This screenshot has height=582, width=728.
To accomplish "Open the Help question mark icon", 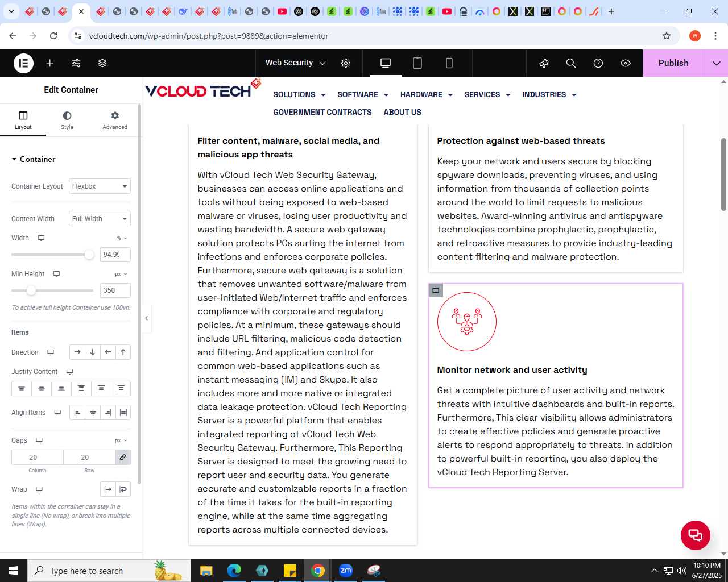I will tap(598, 63).
